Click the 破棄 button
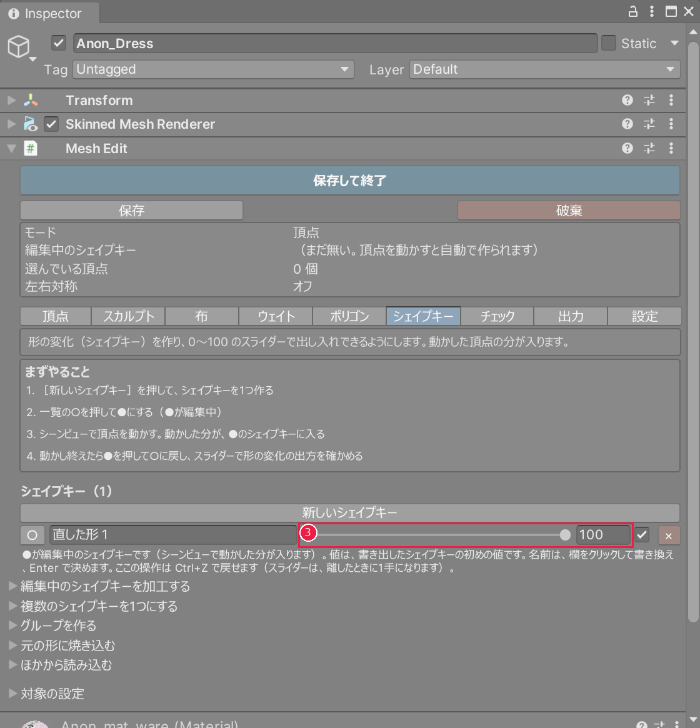The width and height of the screenshot is (700, 728). (x=569, y=211)
